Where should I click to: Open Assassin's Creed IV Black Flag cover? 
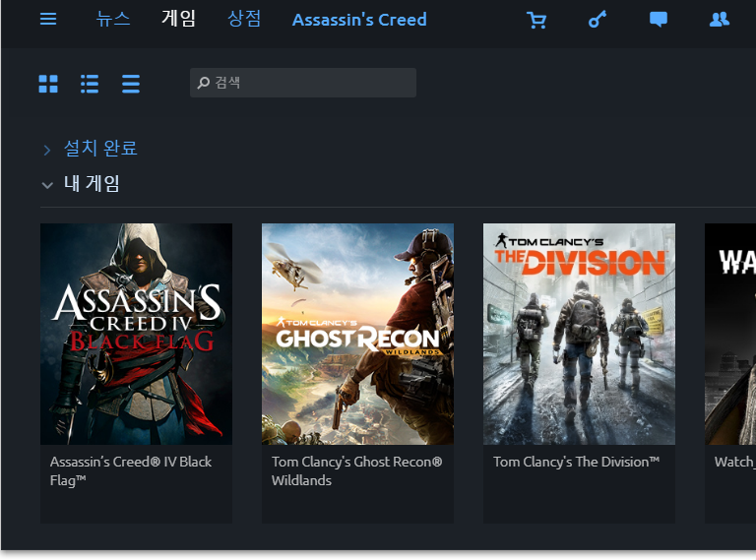coord(137,334)
